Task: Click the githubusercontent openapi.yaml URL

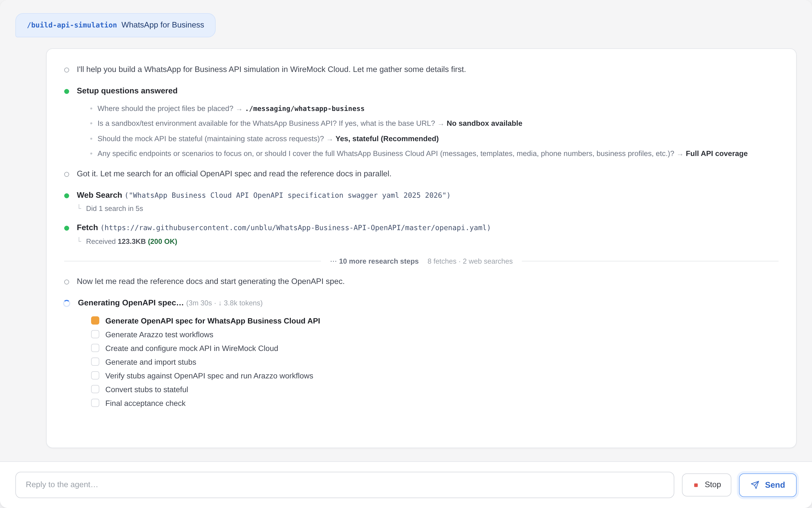Action: coord(296,228)
